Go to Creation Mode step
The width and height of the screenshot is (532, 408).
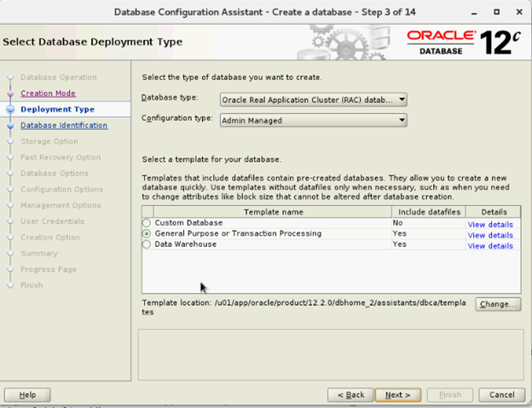(x=49, y=93)
